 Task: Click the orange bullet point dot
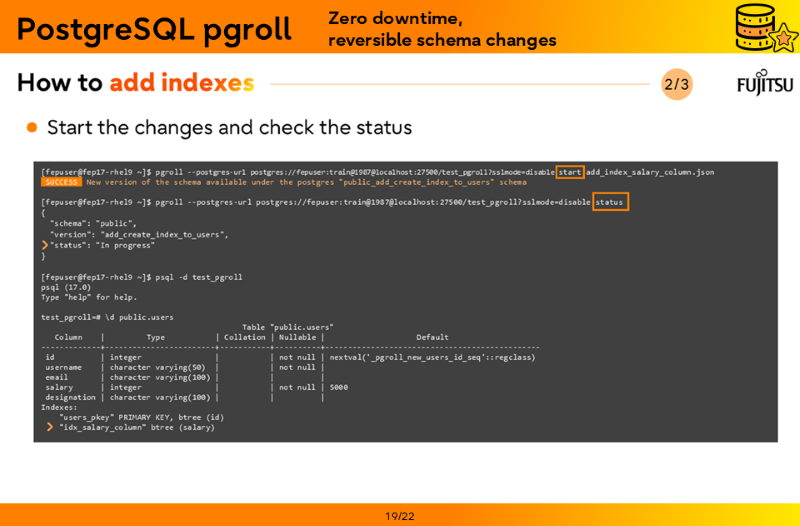tap(32, 128)
